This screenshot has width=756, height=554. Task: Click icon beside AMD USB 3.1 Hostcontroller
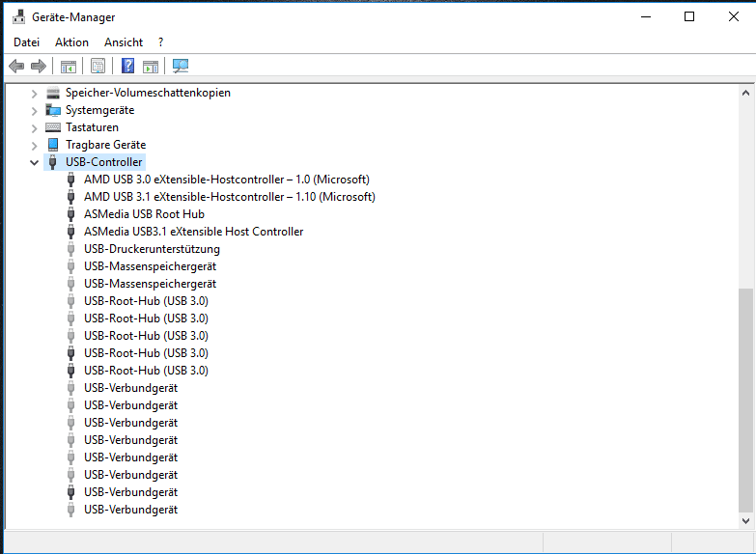(70, 197)
